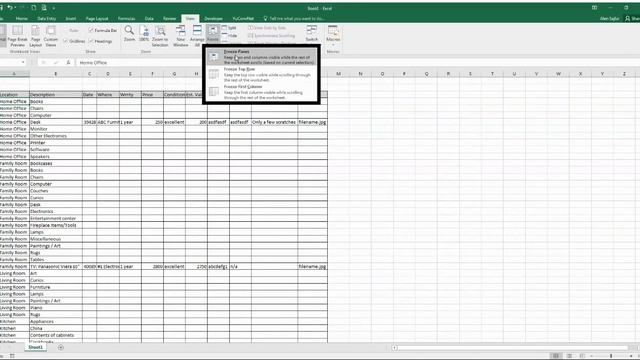Image resolution: width=640 pixels, height=360 pixels.
Task: Open a New Window
Action: coord(180,36)
